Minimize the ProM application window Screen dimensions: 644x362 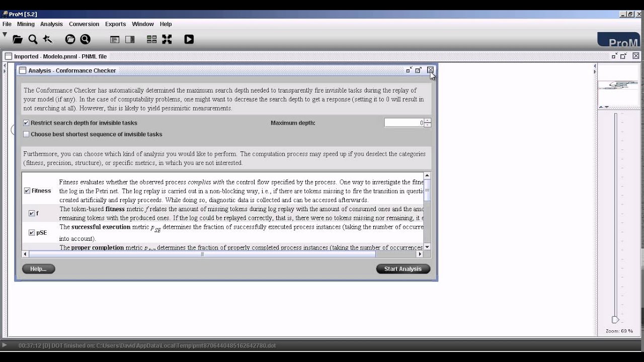pyautogui.click(x=623, y=15)
